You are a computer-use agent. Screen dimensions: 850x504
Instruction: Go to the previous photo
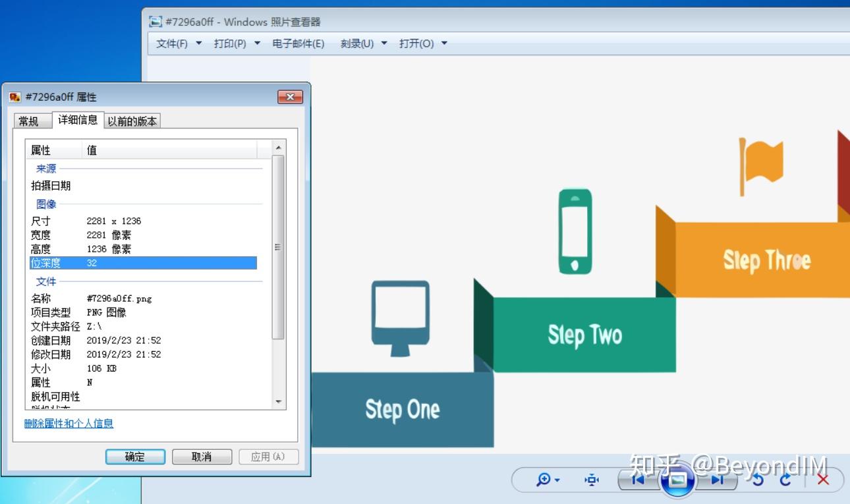[638, 480]
